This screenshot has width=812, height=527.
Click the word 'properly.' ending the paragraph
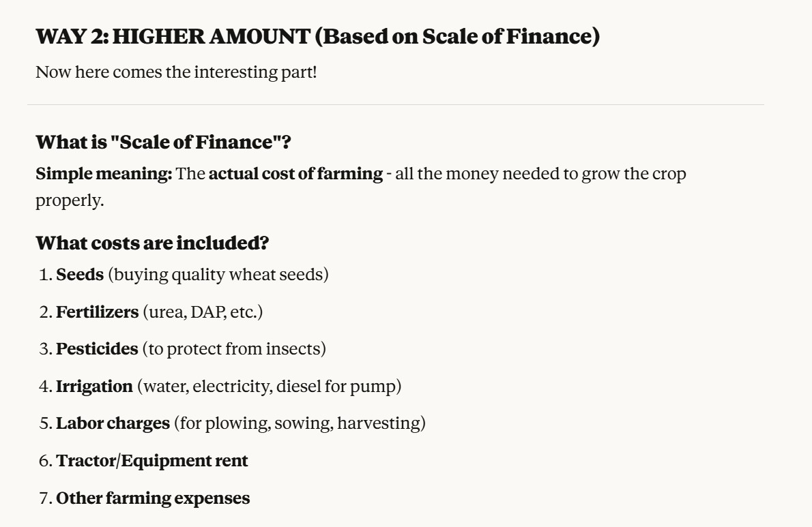pyautogui.click(x=70, y=201)
